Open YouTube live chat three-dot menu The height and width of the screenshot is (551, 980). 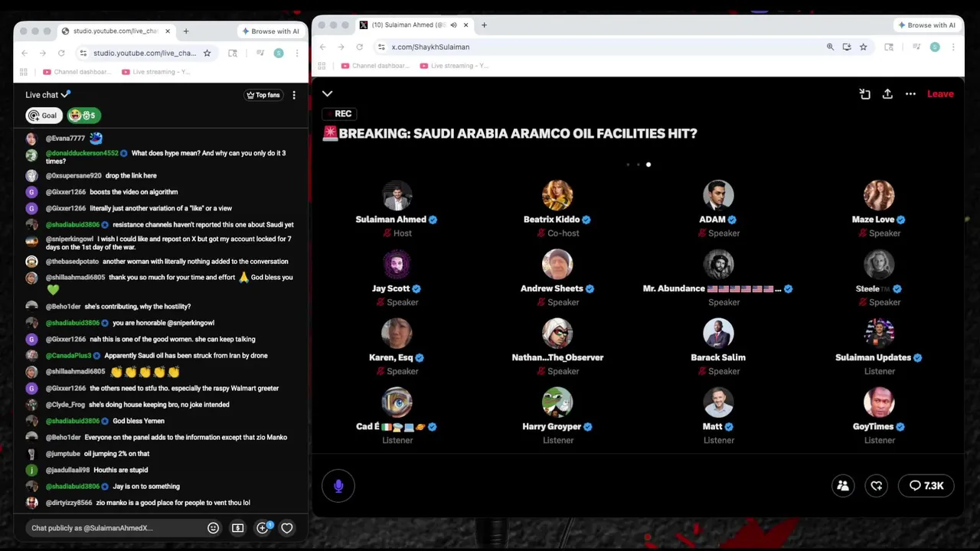coord(294,95)
